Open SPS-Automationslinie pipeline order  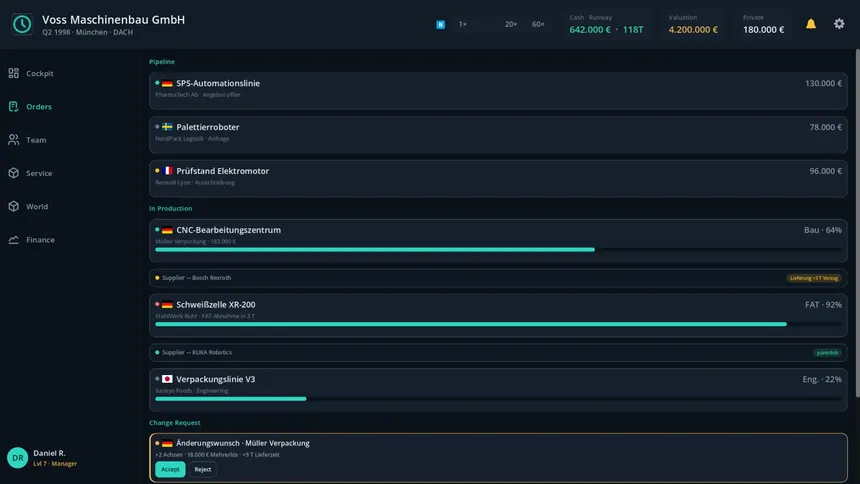point(498,91)
